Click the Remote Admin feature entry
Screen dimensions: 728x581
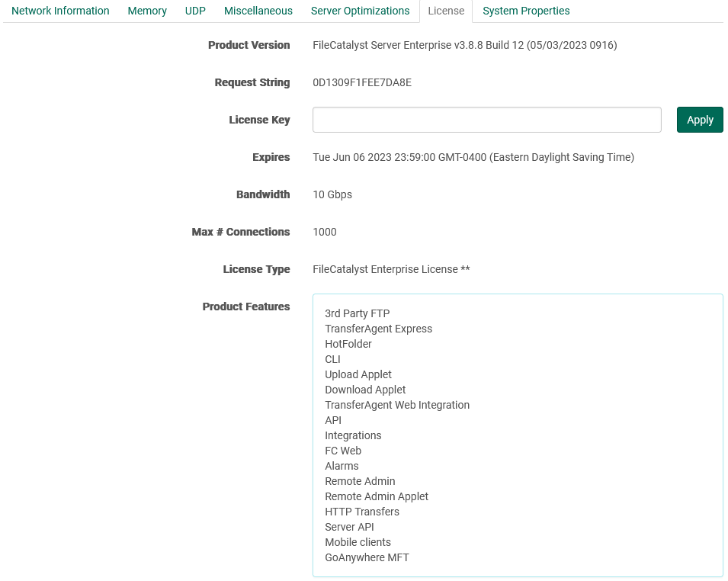(x=360, y=482)
